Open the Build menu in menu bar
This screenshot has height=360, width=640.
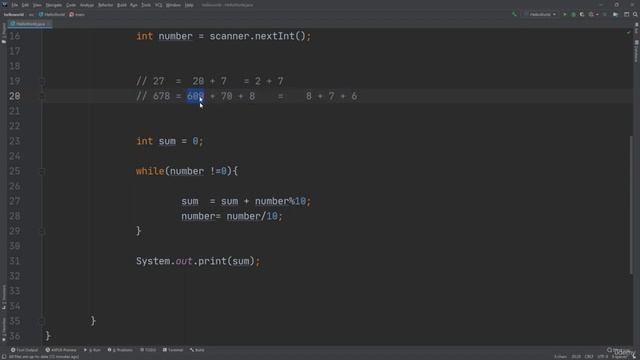point(122,5)
